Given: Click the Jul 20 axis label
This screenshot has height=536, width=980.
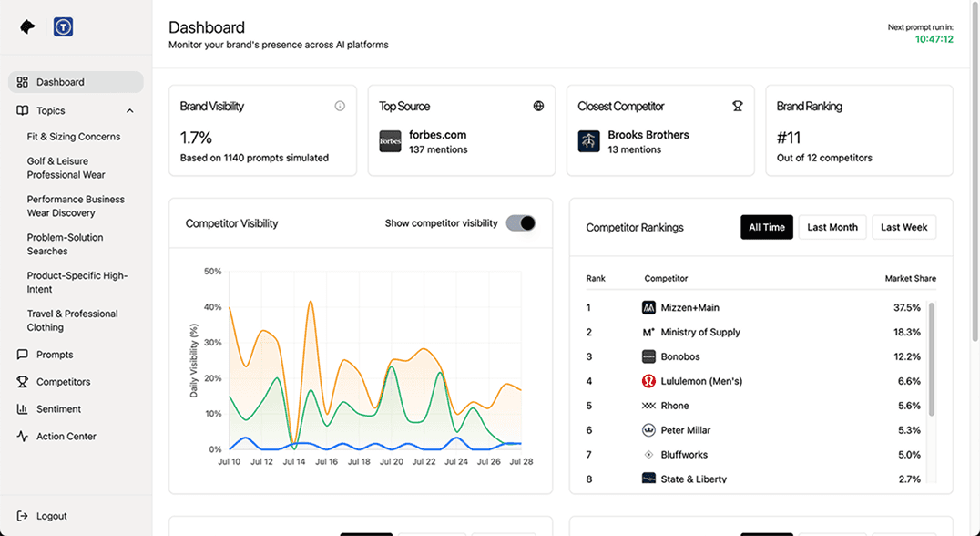Looking at the screenshot, I should 392,461.
